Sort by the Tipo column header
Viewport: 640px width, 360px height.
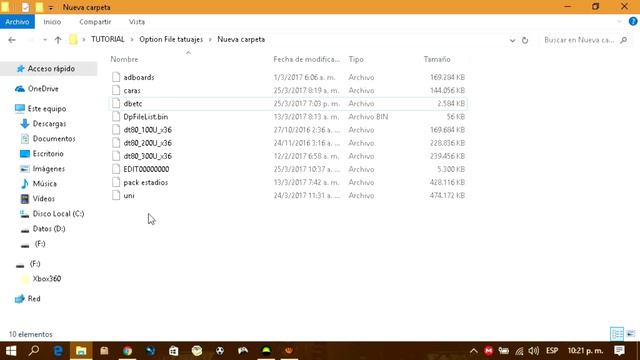coord(356,59)
